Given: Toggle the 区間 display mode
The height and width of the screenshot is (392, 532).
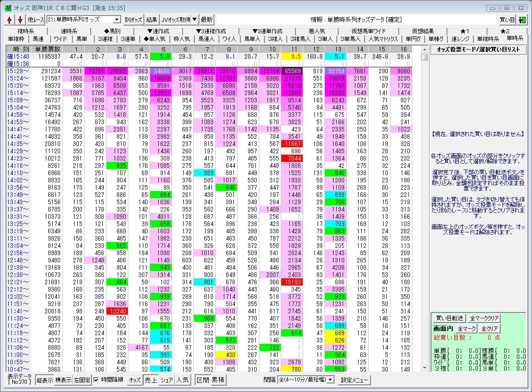Looking at the screenshot, I should pos(202,380).
